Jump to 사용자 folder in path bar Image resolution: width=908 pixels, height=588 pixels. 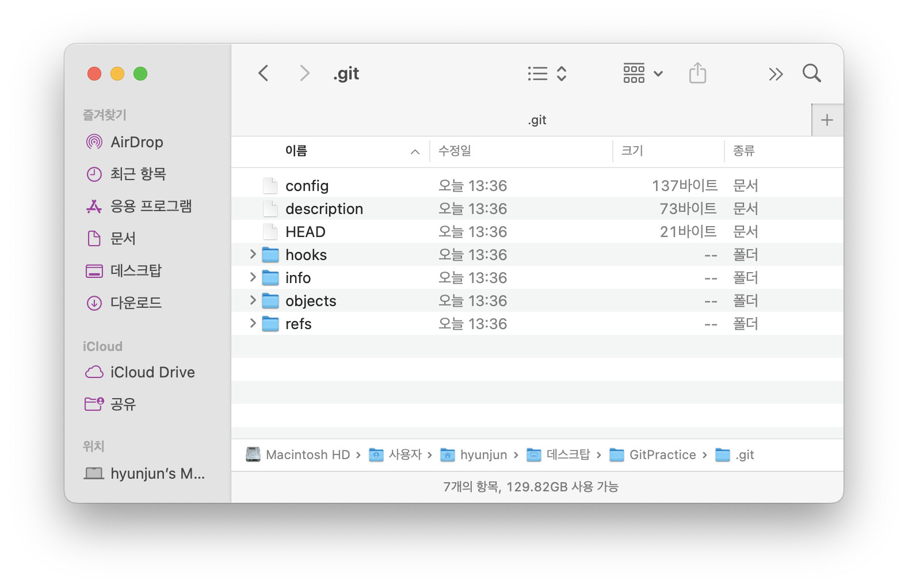click(395, 455)
